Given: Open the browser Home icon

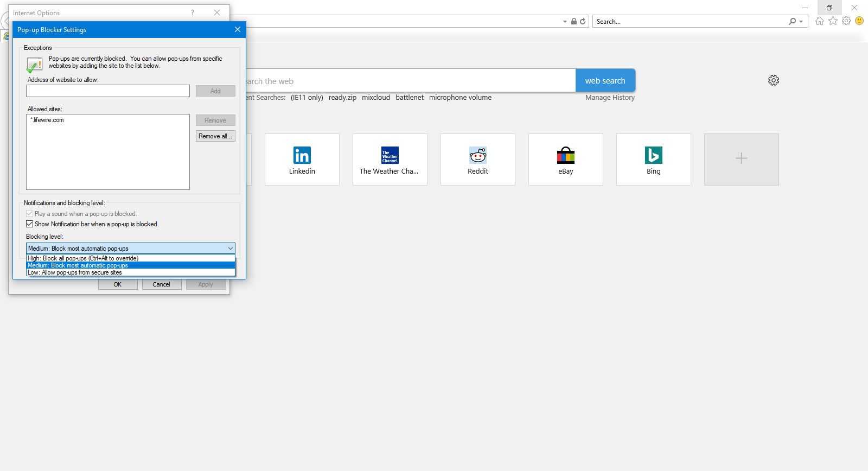Looking at the screenshot, I should [819, 21].
